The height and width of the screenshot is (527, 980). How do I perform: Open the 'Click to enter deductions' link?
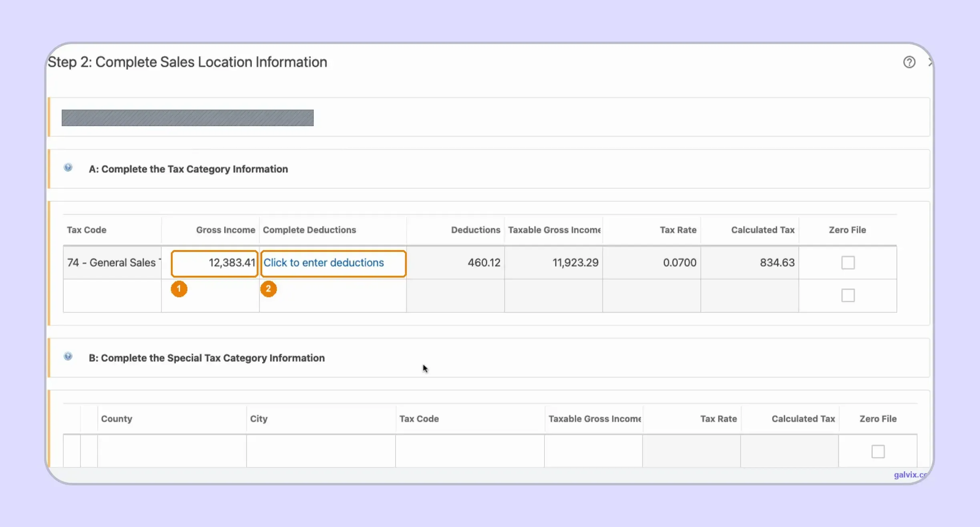click(323, 263)
